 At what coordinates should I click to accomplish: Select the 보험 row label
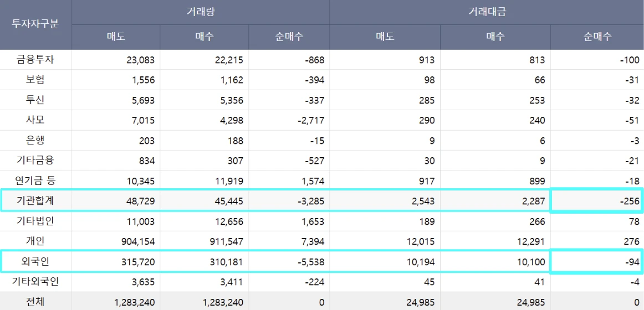tap(35, 80)
